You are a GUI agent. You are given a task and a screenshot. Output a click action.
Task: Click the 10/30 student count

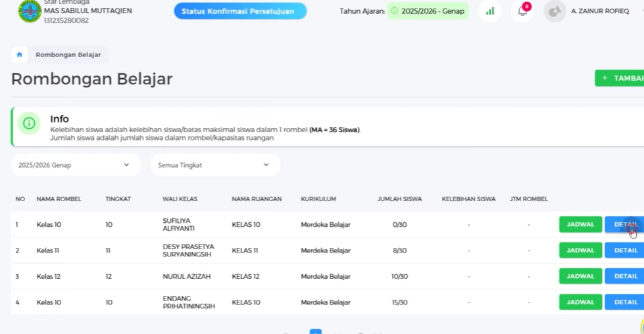400,277
